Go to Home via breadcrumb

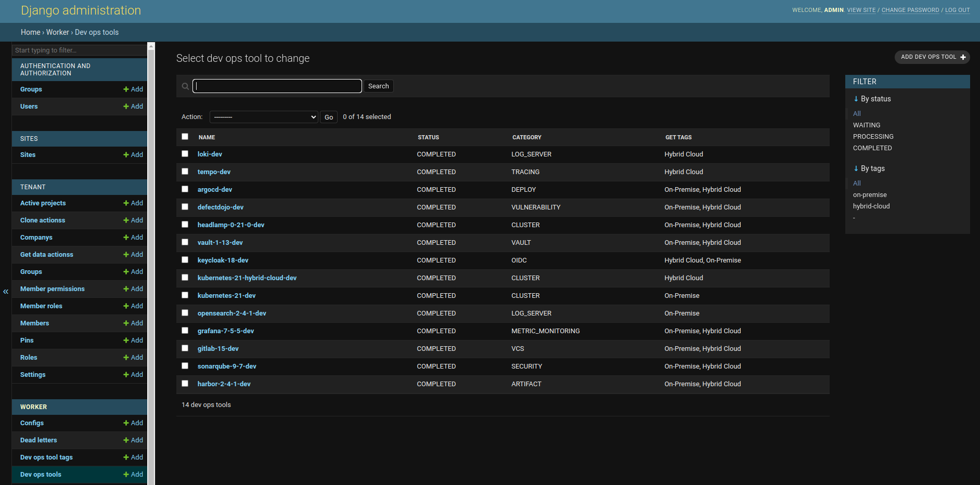(30, 32)
